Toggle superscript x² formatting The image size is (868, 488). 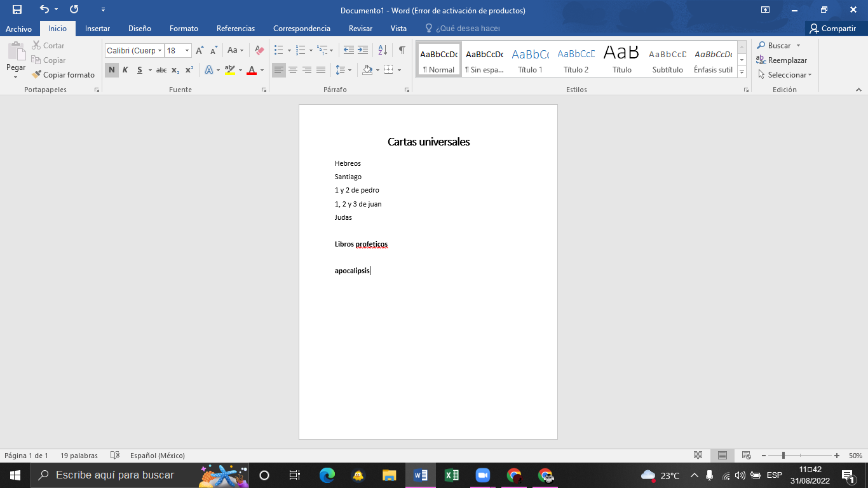point(189,70)
